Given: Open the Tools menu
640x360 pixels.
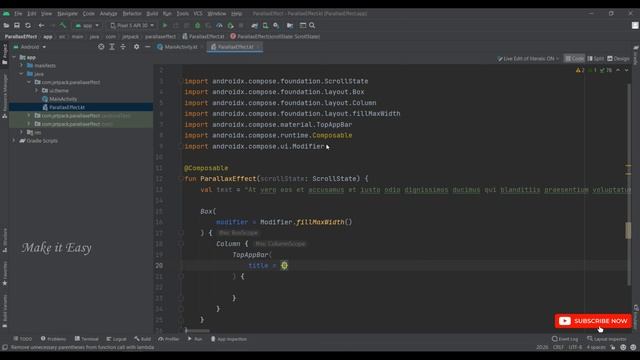Looking at the screenshot, I should point(182,13).
